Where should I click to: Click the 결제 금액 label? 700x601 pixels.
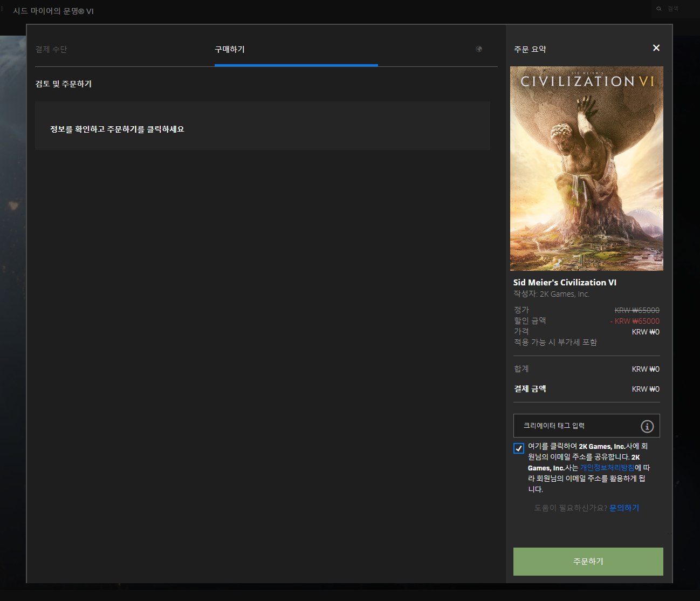(530, 389)
